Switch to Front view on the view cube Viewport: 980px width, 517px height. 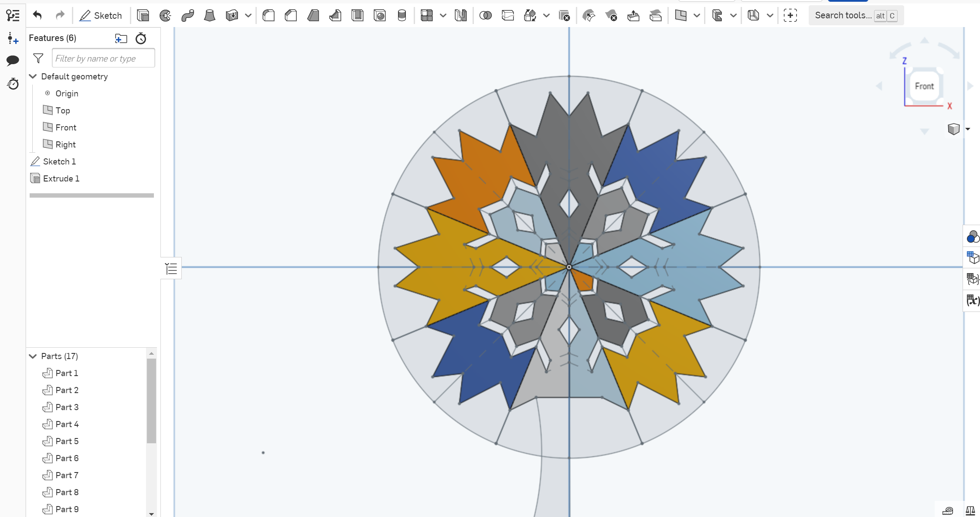924,86
